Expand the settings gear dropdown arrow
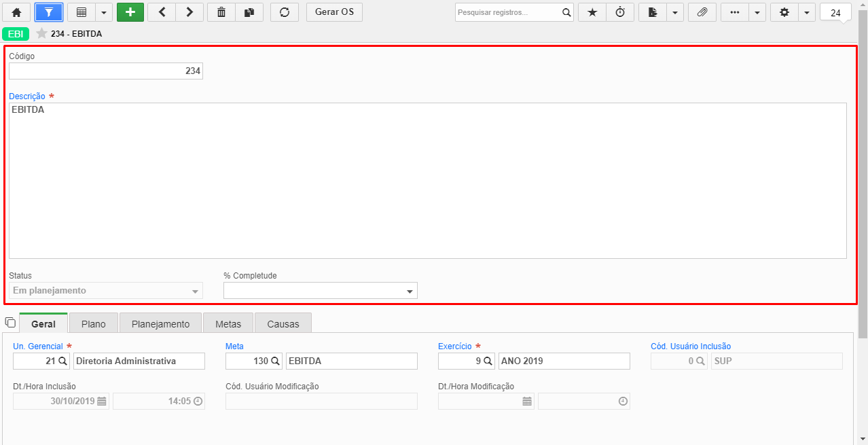This screenshot has width=868, height=445. (807, 12)
